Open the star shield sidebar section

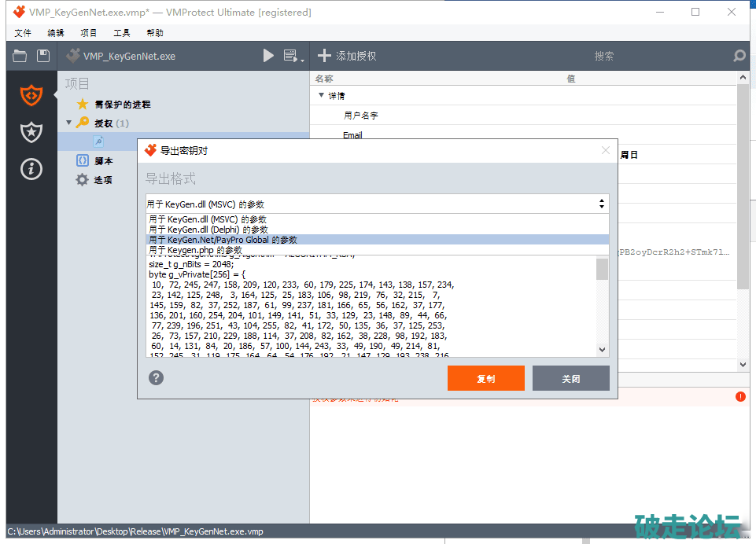pyautogui.click(x=31, y=132)
